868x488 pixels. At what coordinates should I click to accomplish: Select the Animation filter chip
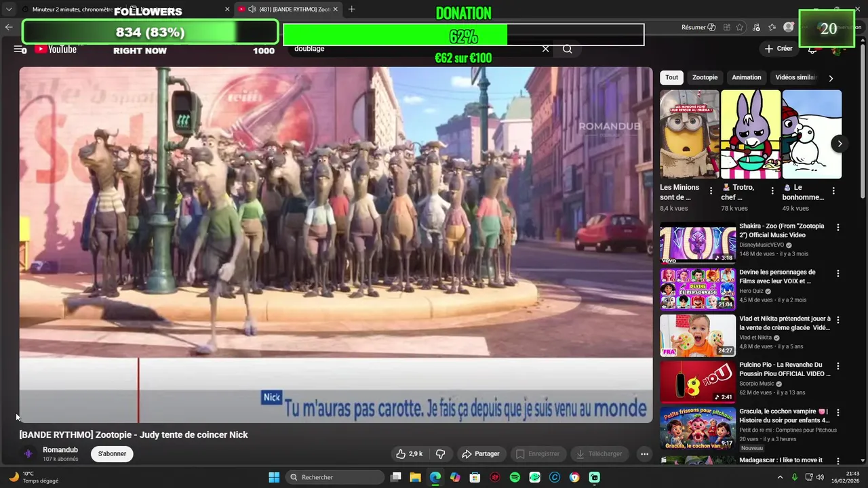click(747, 77)
